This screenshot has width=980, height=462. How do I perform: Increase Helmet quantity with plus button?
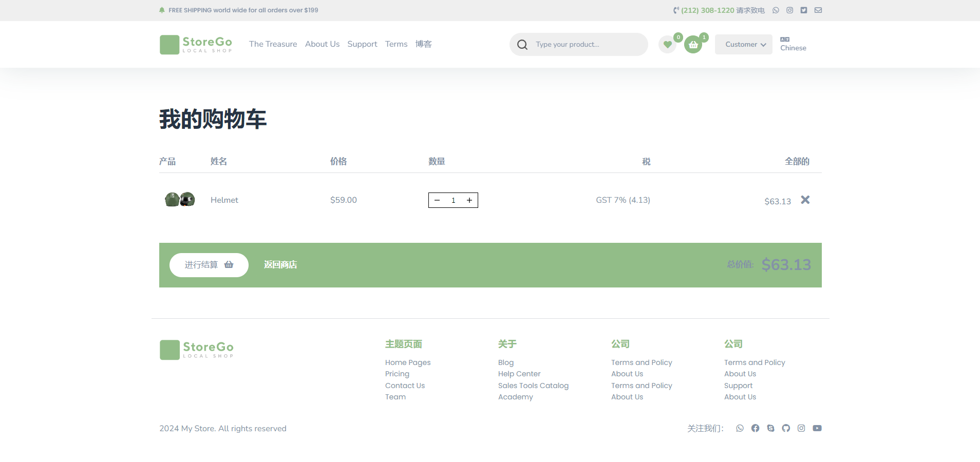tap(469, 200)
